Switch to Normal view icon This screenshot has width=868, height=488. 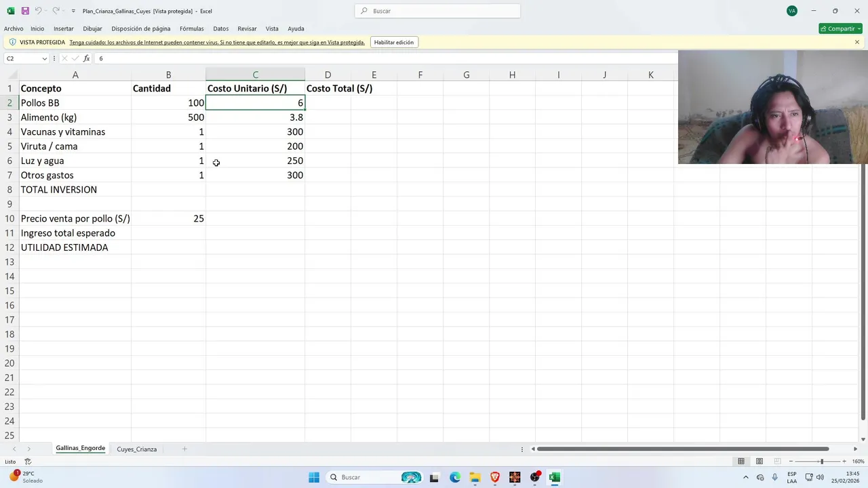(741, 462)
